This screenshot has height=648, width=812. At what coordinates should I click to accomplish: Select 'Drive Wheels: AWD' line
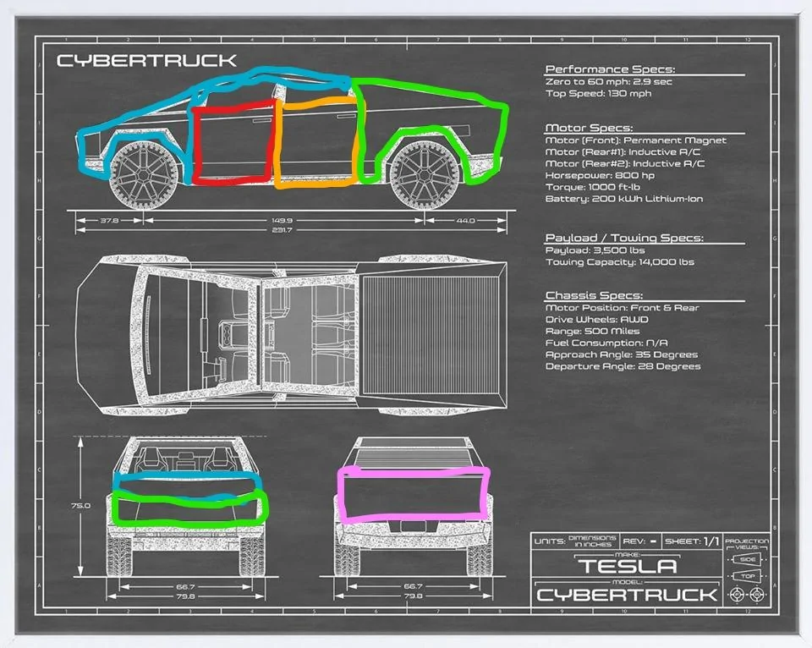596,320
